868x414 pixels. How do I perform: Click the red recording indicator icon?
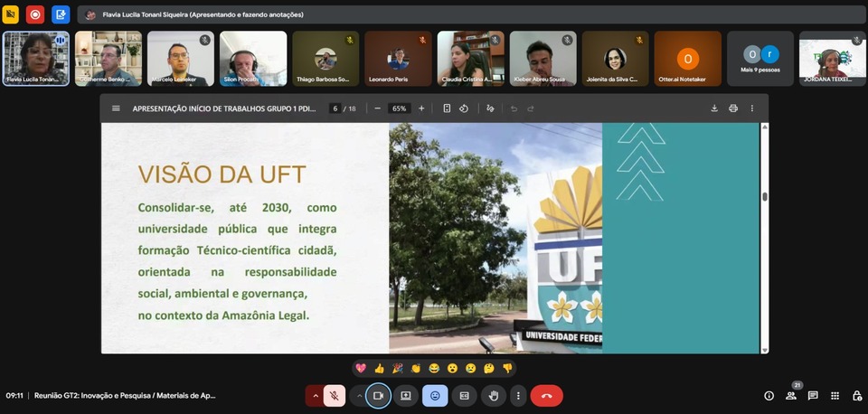pyautogui.click(x=34, y=14)
